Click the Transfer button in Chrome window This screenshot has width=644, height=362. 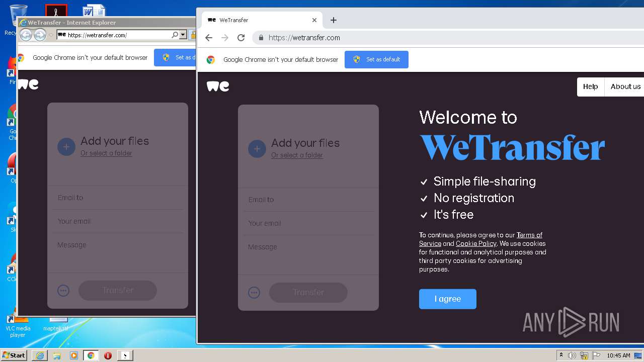point(308,292)
